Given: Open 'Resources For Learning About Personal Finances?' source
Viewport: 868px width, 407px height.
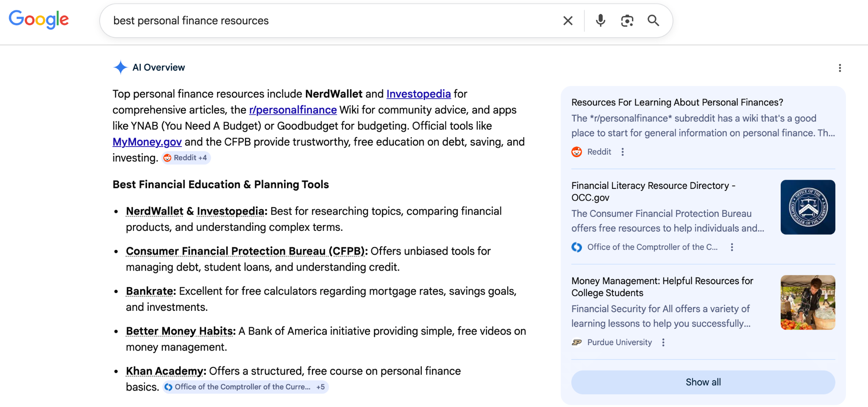Looking at the screenshot, I should tap(677, 102).
